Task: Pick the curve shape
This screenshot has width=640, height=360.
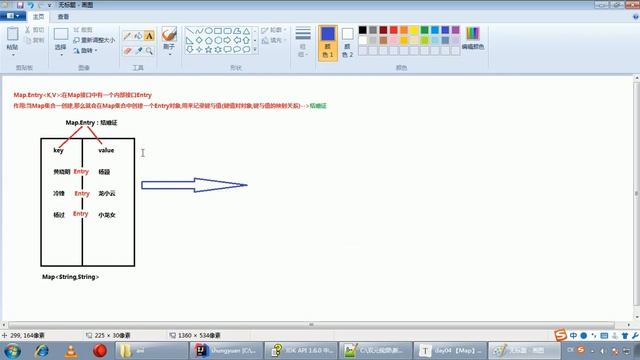Action: pyautogui.click(x=199, y=31)
